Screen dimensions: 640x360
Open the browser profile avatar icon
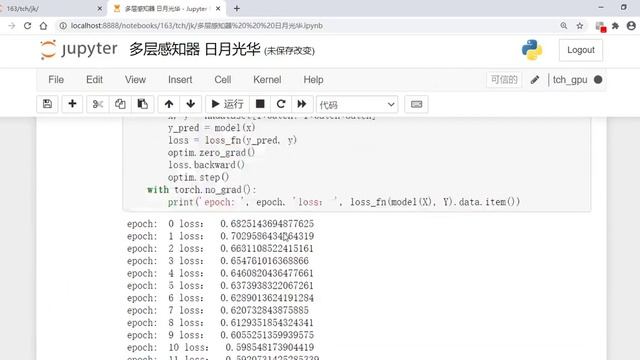pyautogui.click(x=631, y=26)
